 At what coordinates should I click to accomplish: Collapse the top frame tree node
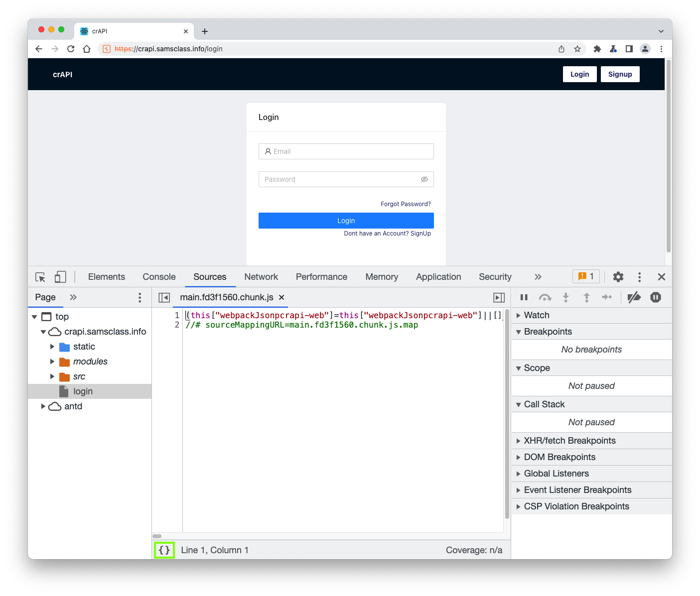point(34,317)
